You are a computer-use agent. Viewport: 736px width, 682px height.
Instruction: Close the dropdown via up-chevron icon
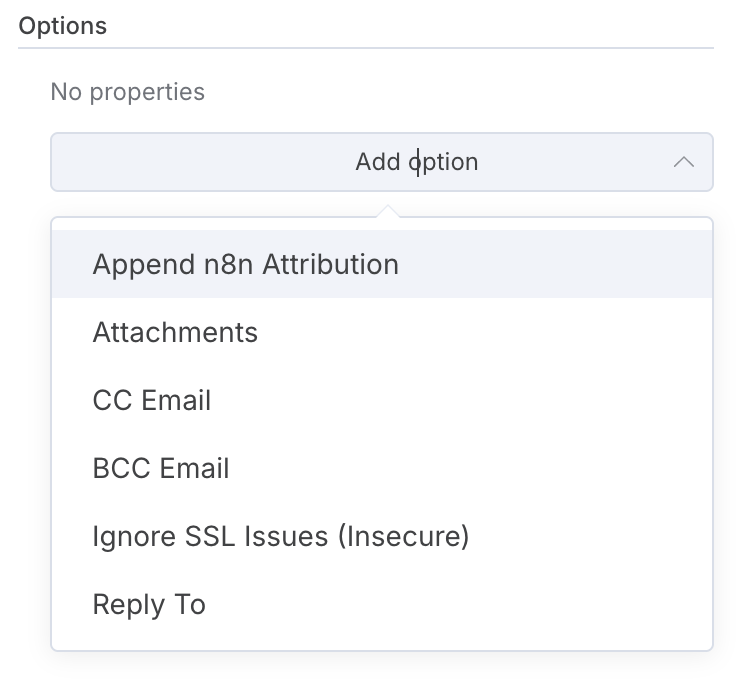click(x=684, y=162)
